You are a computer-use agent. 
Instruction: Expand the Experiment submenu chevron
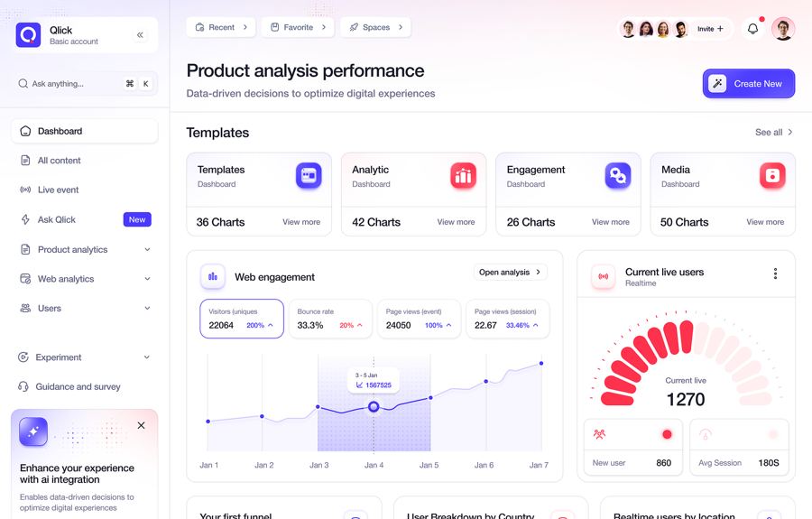[x=147, y=357]
